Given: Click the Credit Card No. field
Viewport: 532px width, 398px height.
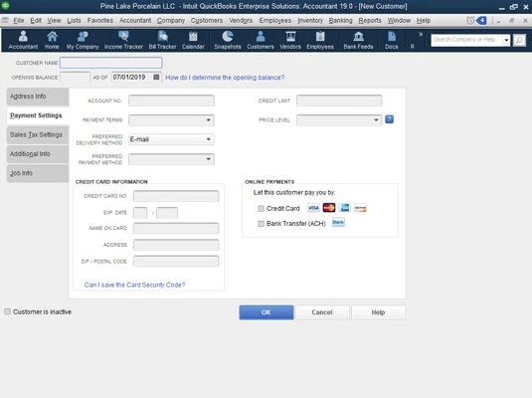Looking at the screenshot, I should pyautogui.click(x=176, y=196).
